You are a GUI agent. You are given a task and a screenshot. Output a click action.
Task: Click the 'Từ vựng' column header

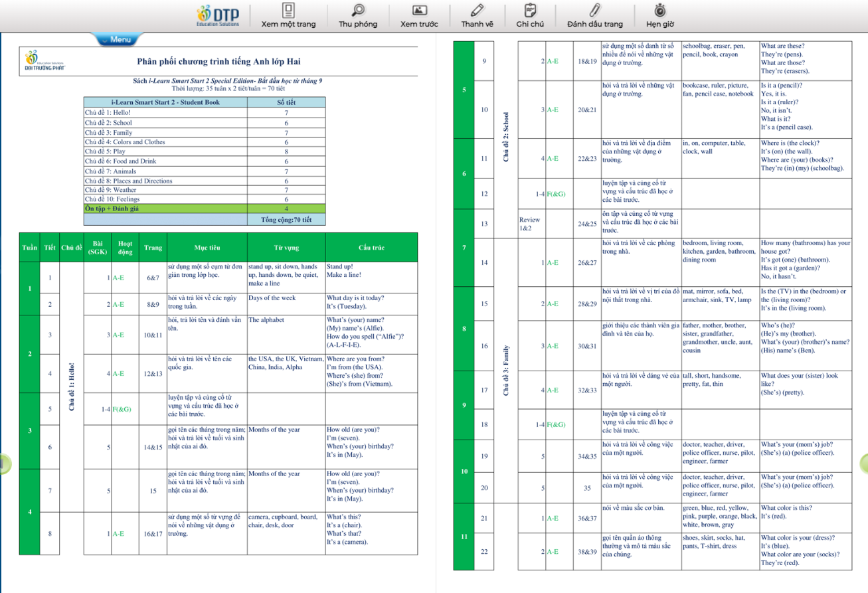(x=286, y=248)
